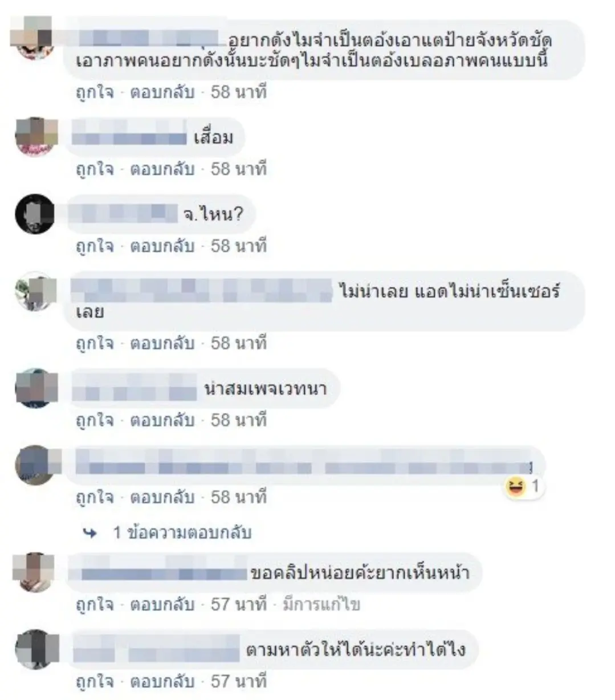Open avatar beside 'ตามหาตัวให้ได้น่ะค่ะ' comment
Image resolution: width=615 pixels, height=700 pixels.
point(35,649)
